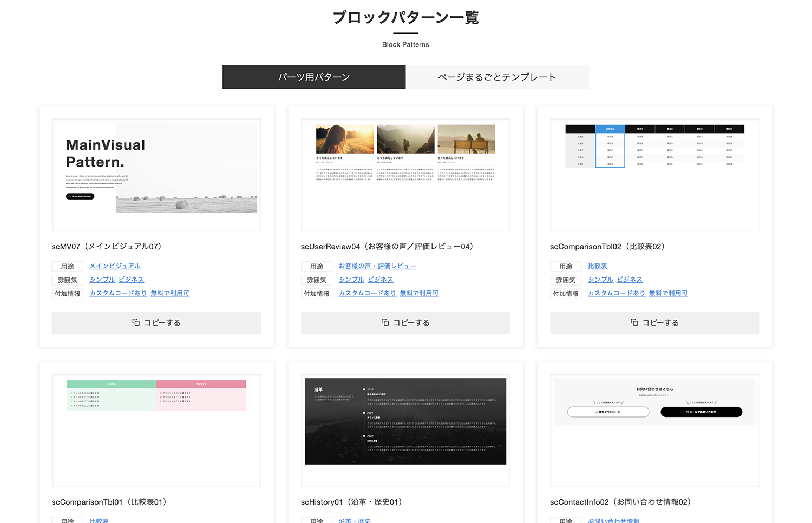Screen dimensions: 812x523
Task: Click the mail icon on メールでお問い合わせ button
Action: [x=687, y=412]
